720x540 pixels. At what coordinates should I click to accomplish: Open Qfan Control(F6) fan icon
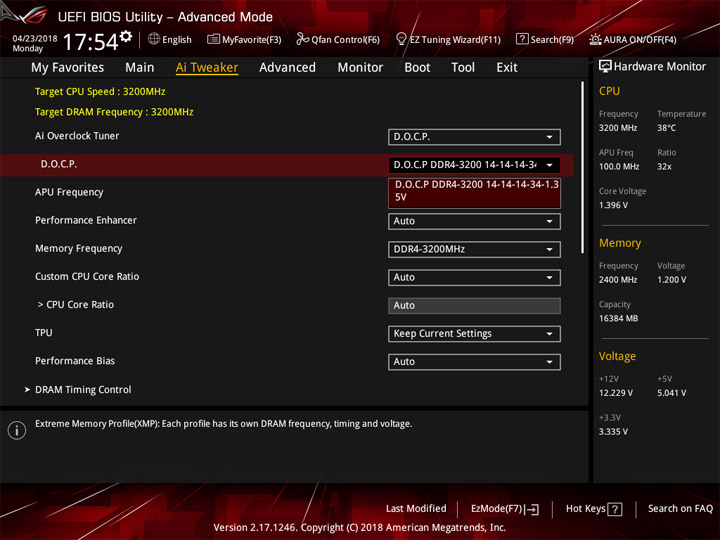click(x=302, y=39)
